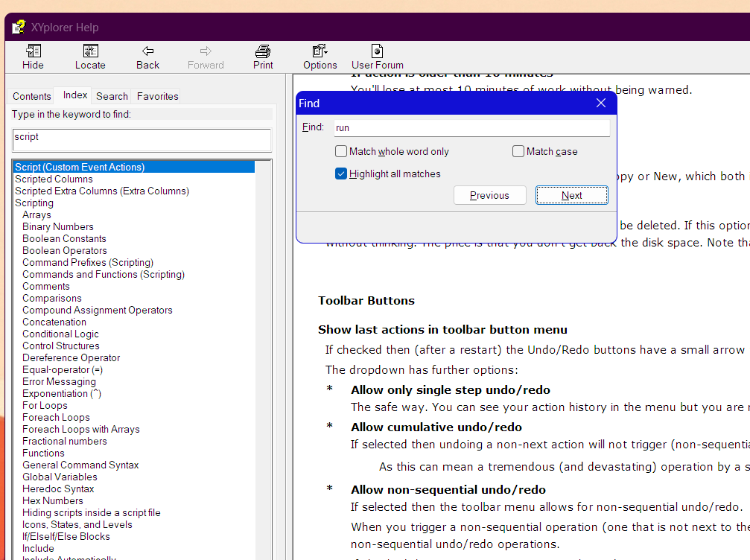
Task: Open the User Forum from the toolbar
Action: [377, 57]
